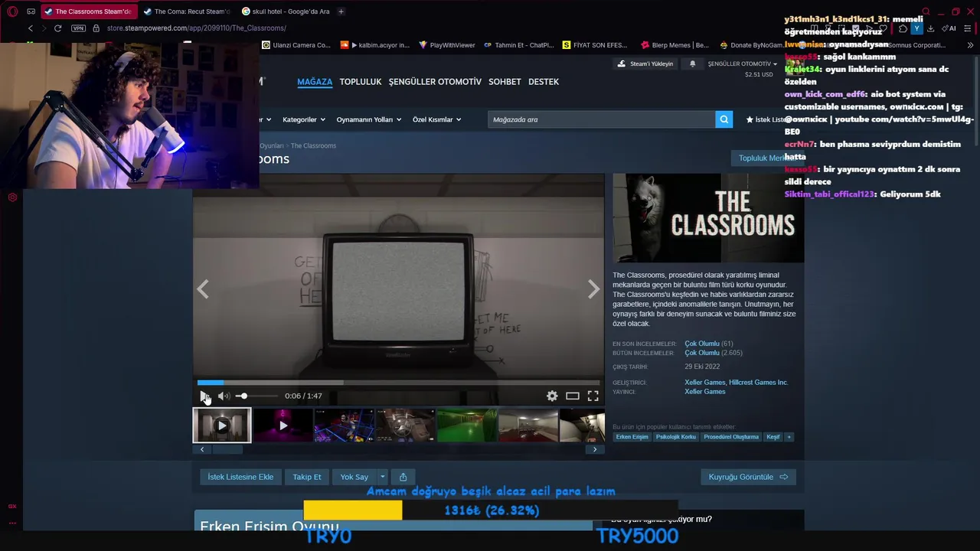Toggle the VPN badge in address bar
This screenshot has width=980, height=551.
click(x=78, y=28)
